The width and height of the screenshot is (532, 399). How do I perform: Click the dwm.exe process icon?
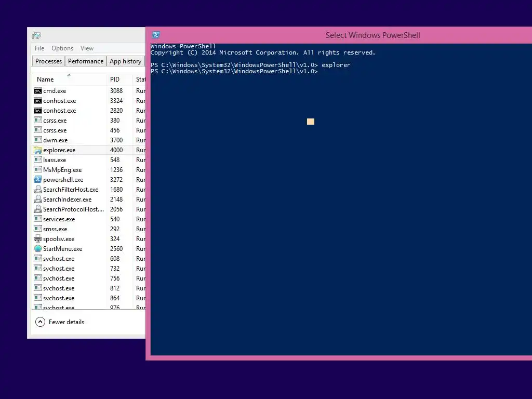[x=37, y=140]
